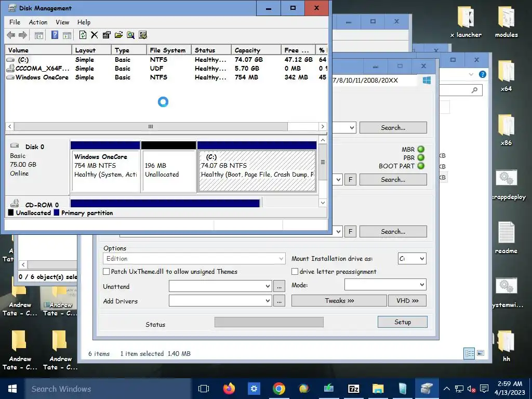Expand the Mode dropdown
Screen dimensions: 532x399
(x=422, y=285)
